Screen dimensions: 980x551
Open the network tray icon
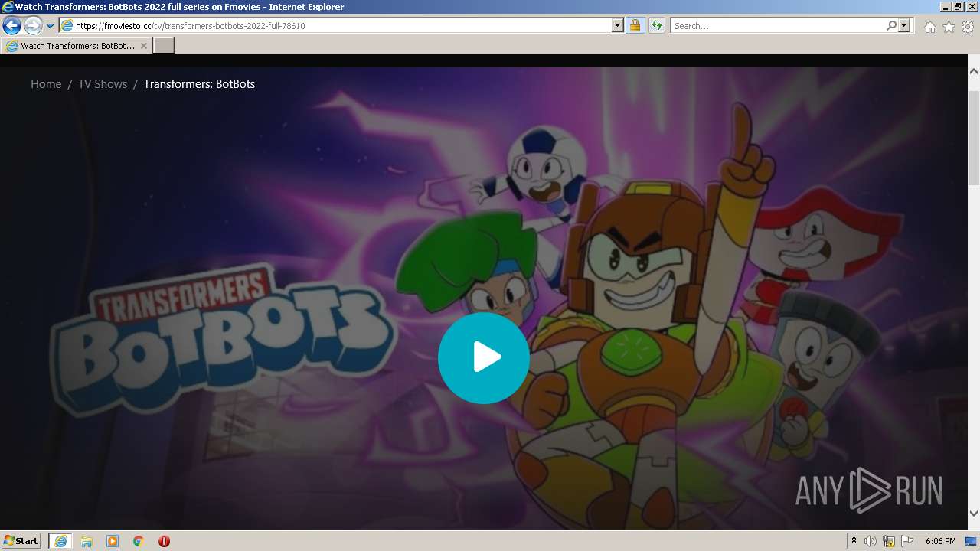pyautogui.click(x=889, y=541)
